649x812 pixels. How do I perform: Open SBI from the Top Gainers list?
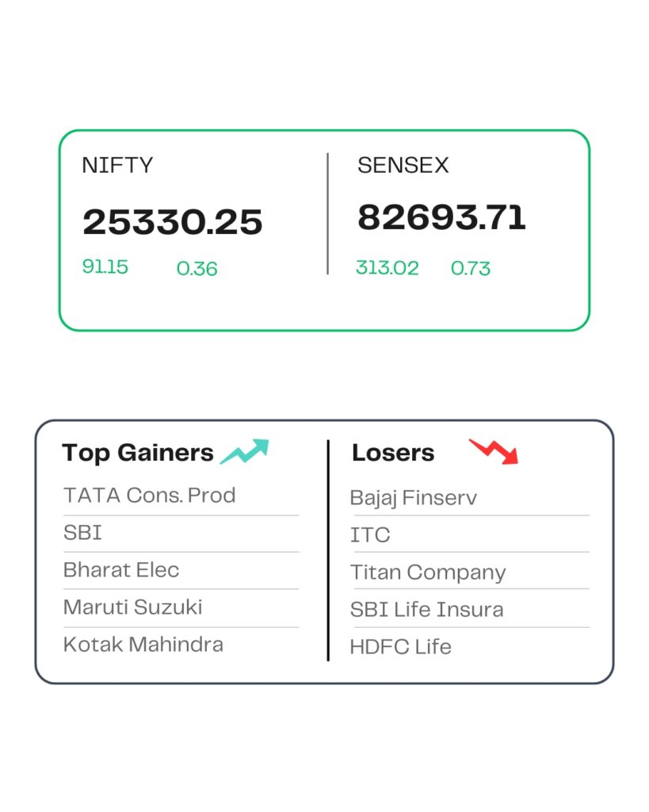82,532
